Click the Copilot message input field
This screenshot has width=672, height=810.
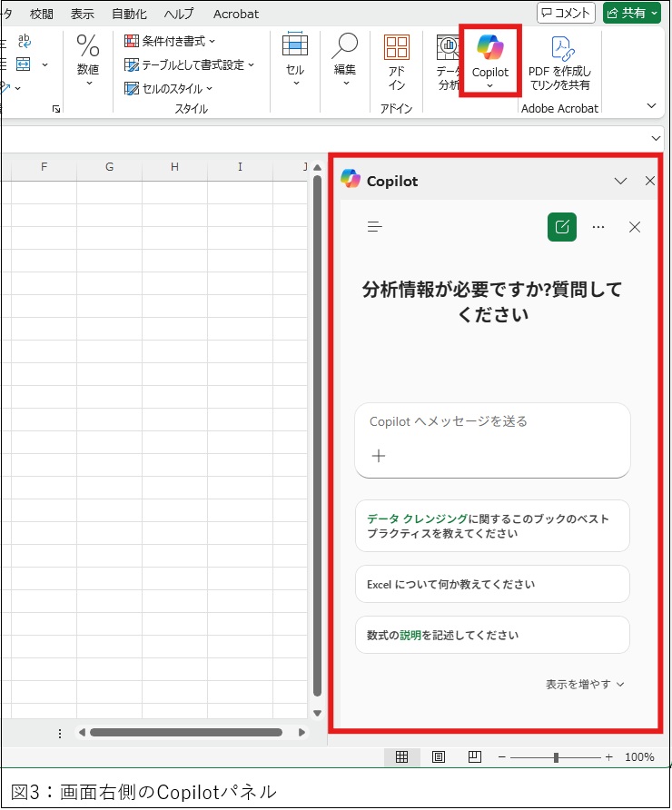click(492, 422)
